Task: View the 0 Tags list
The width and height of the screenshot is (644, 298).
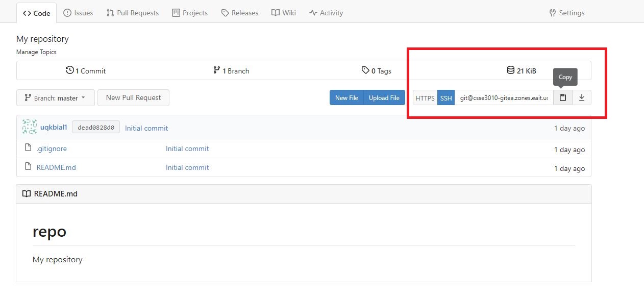Action: coord(377,70)
